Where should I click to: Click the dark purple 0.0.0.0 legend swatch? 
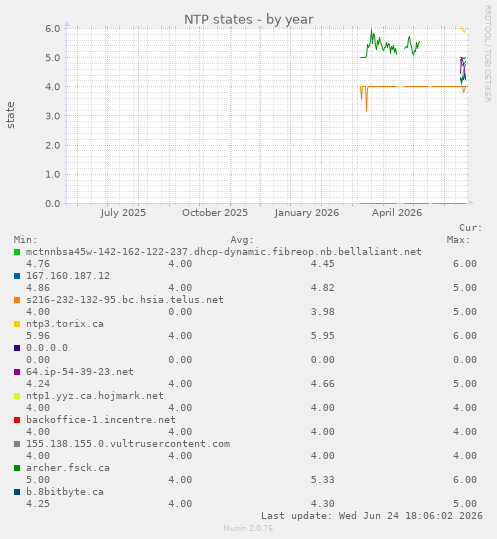17,348
